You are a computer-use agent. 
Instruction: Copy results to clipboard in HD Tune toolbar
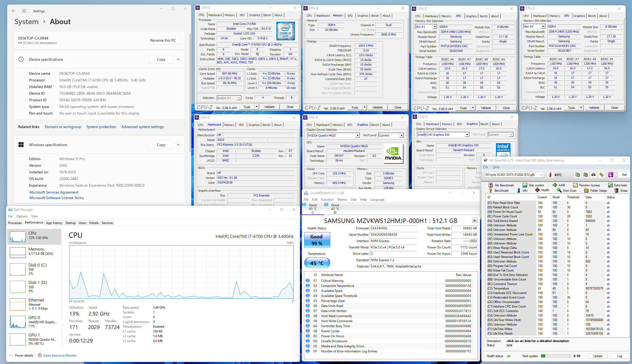click(x=577, y=174)
